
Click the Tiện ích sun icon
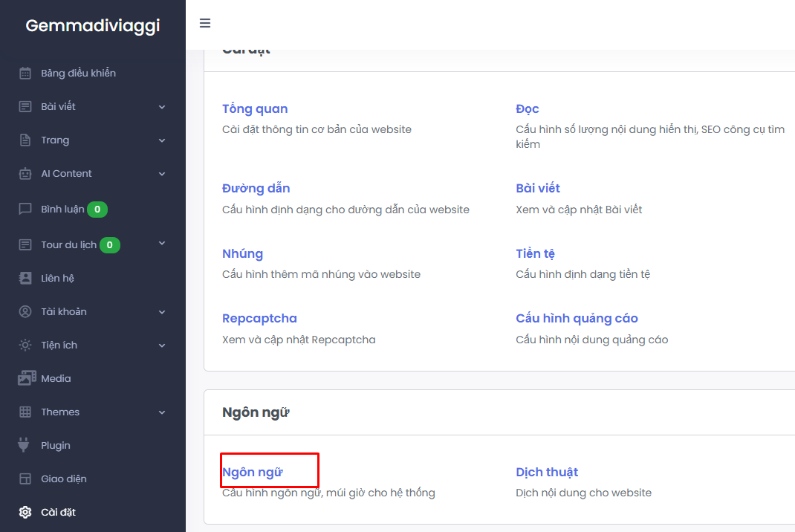coord(25,345)
